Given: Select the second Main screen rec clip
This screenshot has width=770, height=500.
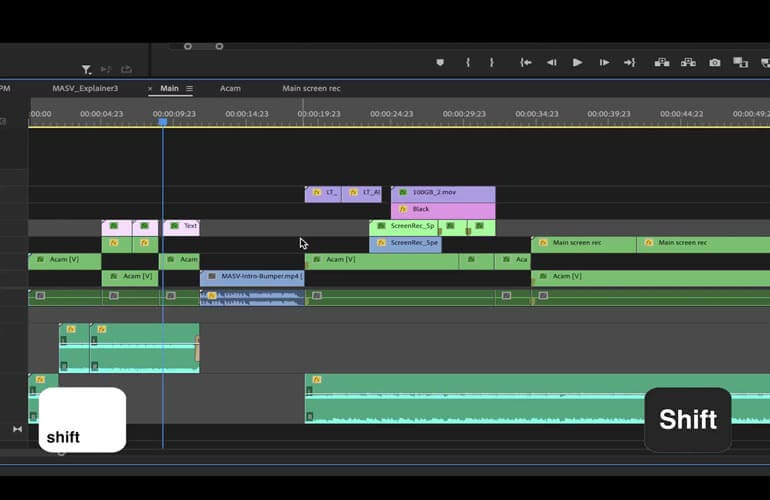Looking at the screenshot, I should click(703, 244).
